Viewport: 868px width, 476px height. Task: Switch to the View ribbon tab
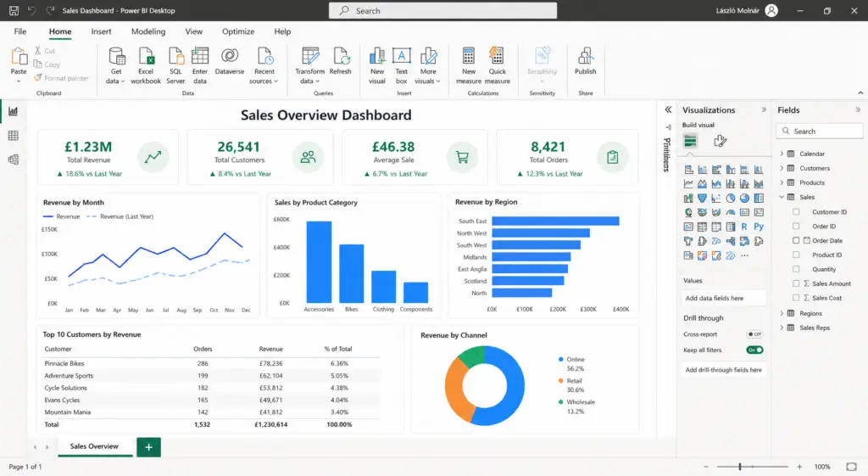point(194,31)
